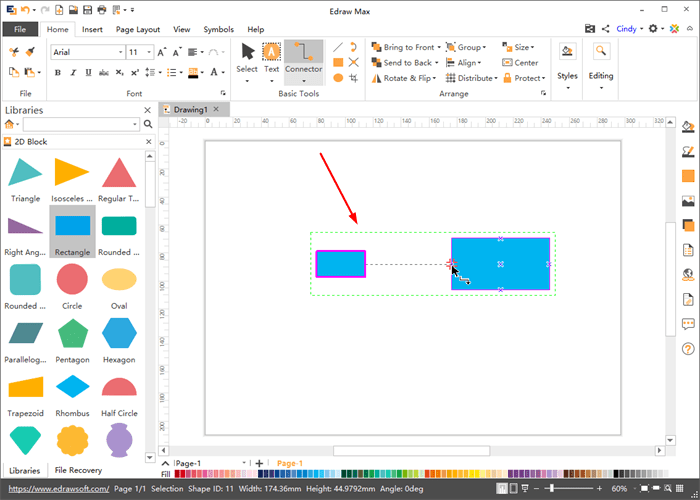
Task: Select the Connector tool
Action: pyautogui.click(x=304, y=58)
